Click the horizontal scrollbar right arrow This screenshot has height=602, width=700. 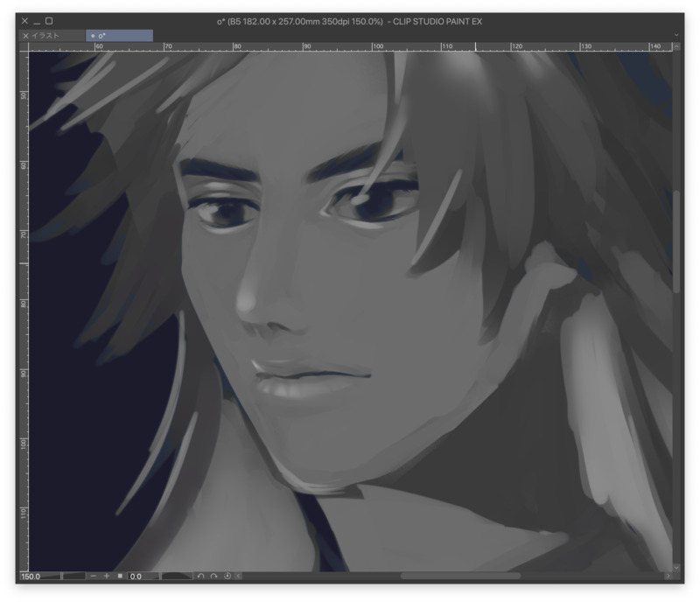tap(668, 576)
